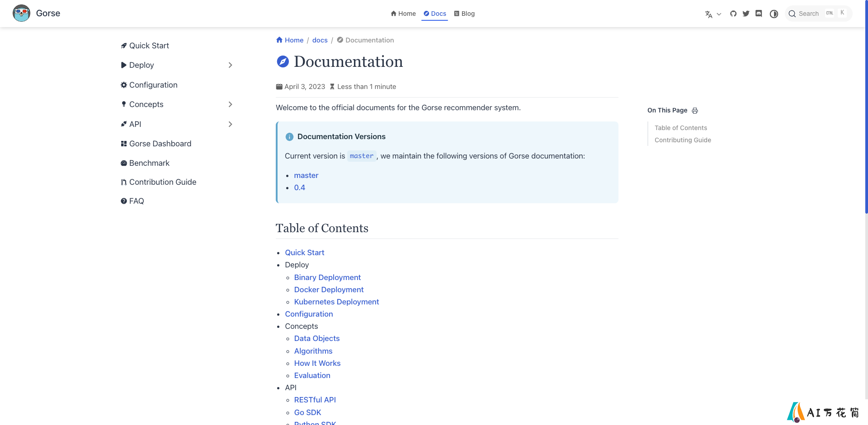This screenshot has width=868, height=425.
Task: Click the Benchmark gauge icon
Action: [124, 163]
